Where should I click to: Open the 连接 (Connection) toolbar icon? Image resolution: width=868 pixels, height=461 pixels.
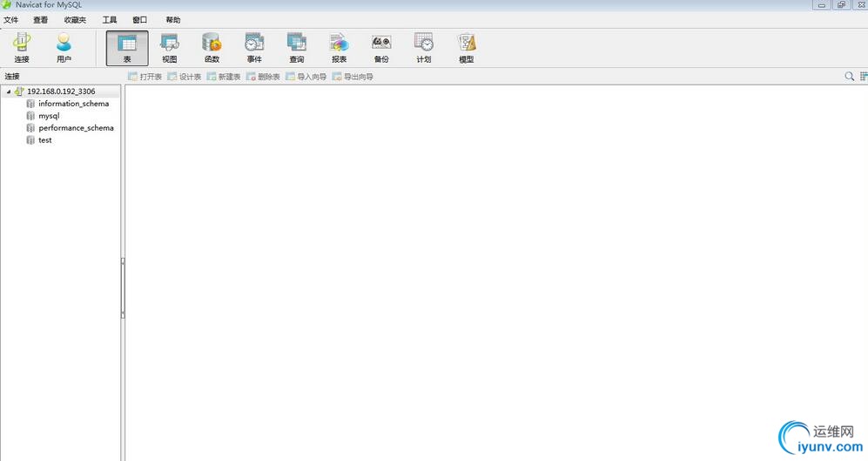[x=22, y=48]
